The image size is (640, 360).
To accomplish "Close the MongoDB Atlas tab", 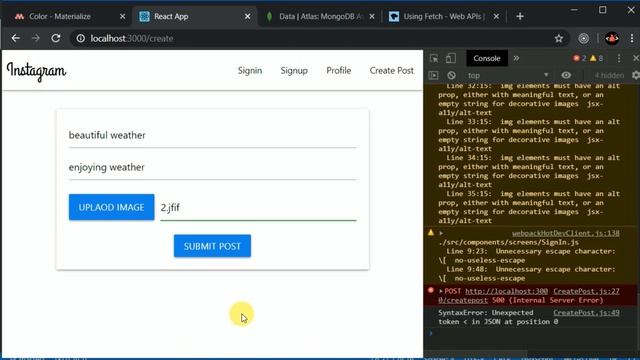I will pyautogui.click(x=372, y=16).
